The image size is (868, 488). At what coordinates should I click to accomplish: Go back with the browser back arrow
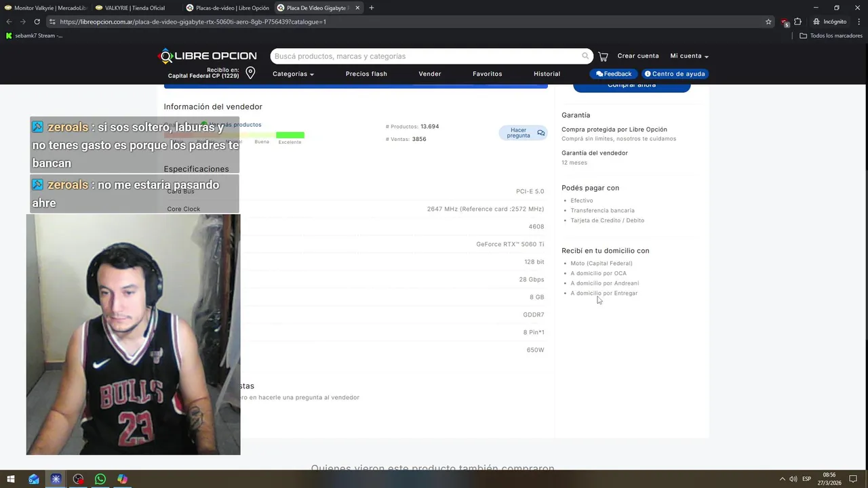9,22
